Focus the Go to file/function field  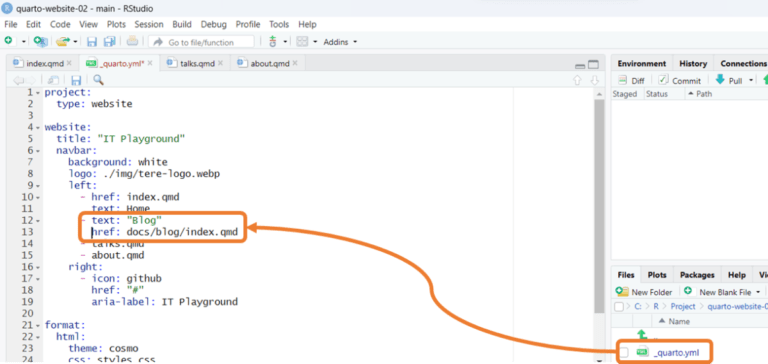tap(201, 42)
